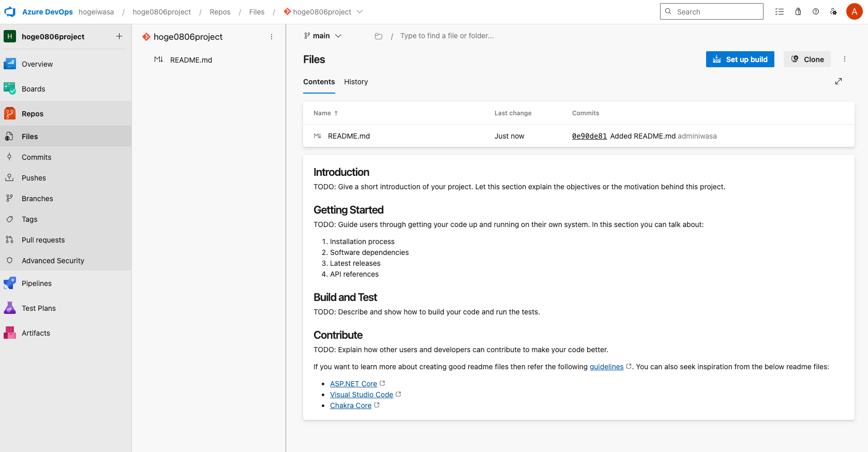This screenshot has height=452, width=868.
Task: Click the Commits column header
Action: [586, 113]
